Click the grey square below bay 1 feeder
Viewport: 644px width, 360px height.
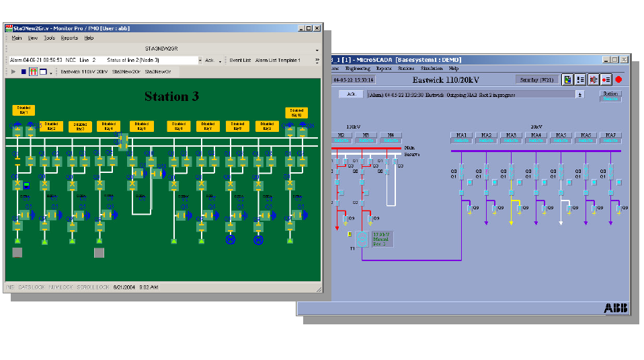tap(17, 252)
